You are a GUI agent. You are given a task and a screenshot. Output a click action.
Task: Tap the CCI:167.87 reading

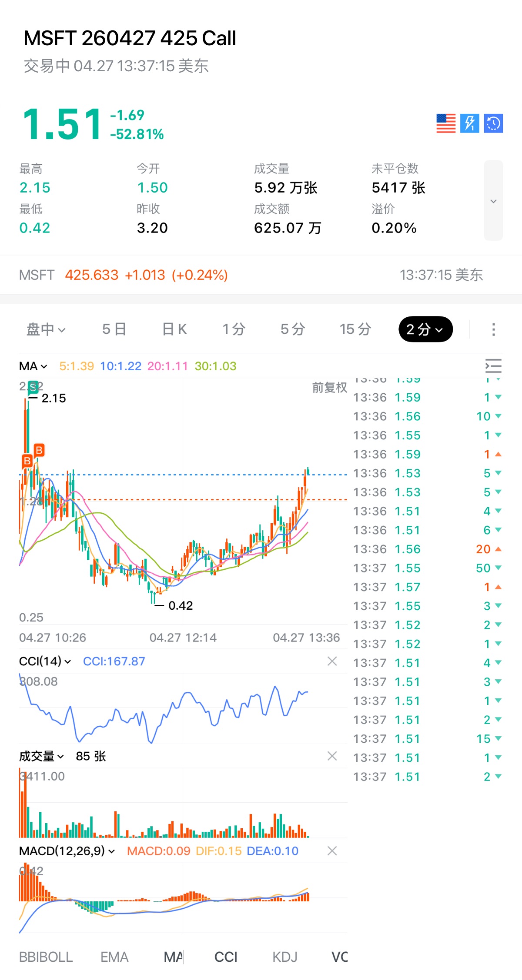point(114,661)
